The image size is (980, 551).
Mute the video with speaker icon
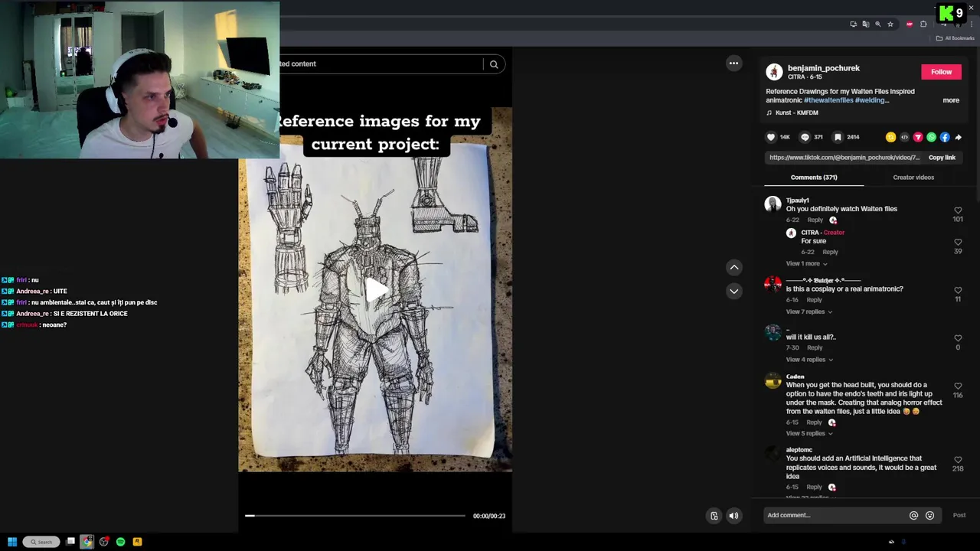tap(733, 516)
